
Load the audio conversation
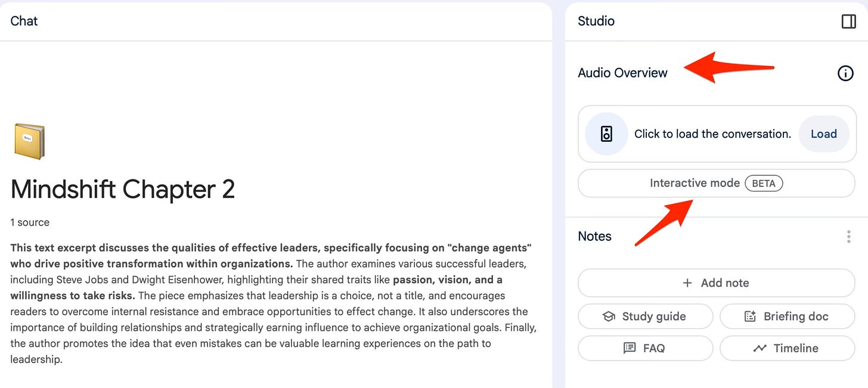(824, 134)
